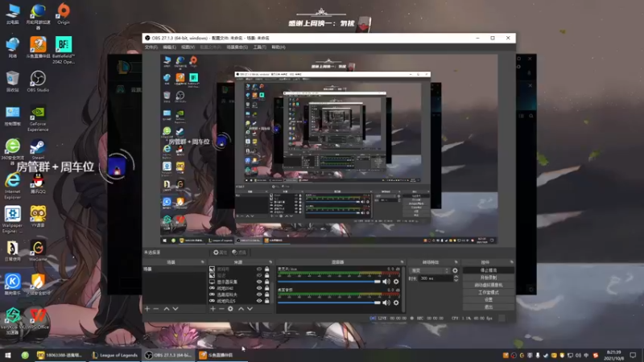Open the scene transition type dropdown
Image resolution: width=644 pixels, height=362 pixels.
coord(430,270)
